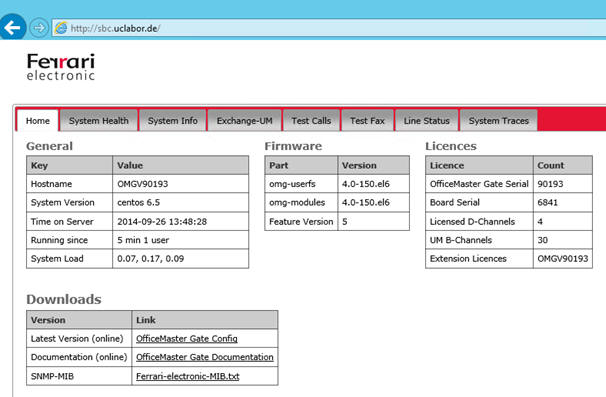Click the timestamp 2014-09-26 13:48:28
Screen dimensions: 606x397
coord(180,222)
